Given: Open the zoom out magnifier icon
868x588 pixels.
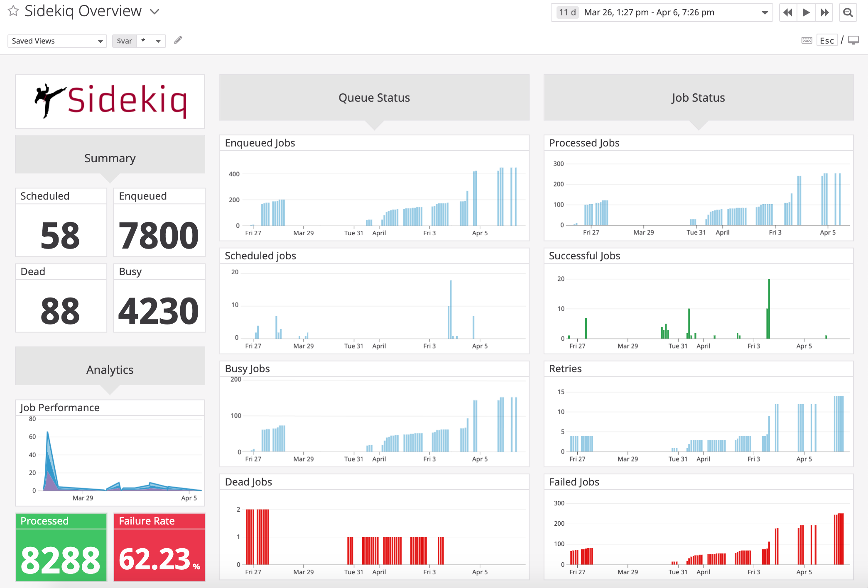Looking at the screenshot, I should [848, 12].
